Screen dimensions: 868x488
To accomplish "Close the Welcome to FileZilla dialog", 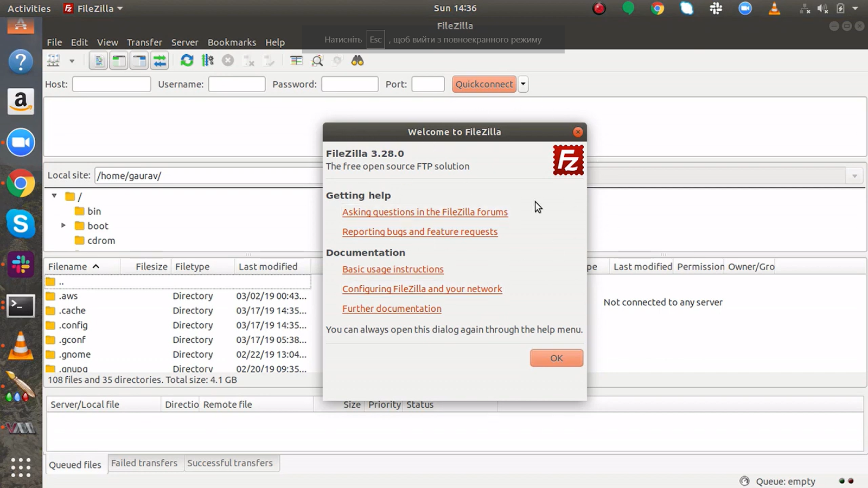I will point(578,132).
